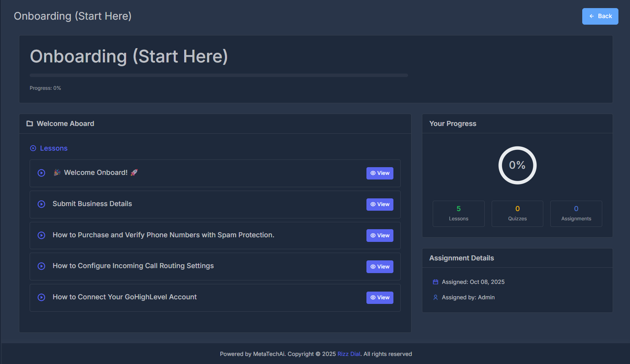Click the calendar icon beside the assigned date
This screenshot has height=364, width=630.
(435, 282)
